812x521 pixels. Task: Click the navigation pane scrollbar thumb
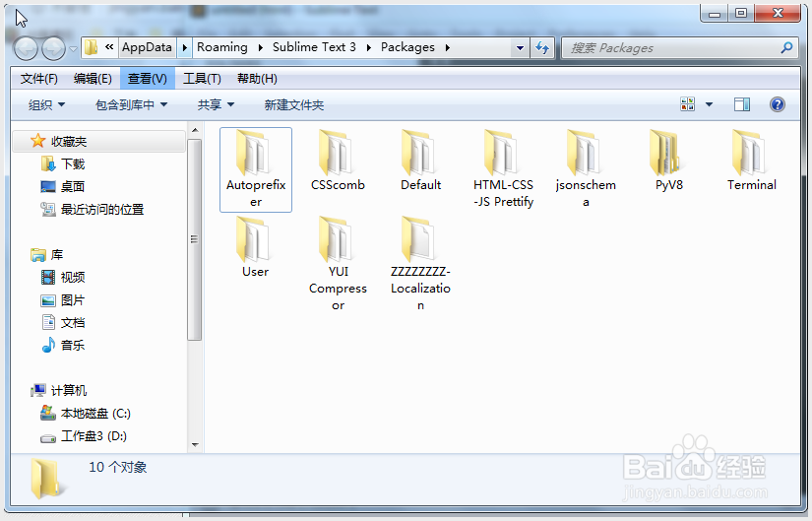194,239
